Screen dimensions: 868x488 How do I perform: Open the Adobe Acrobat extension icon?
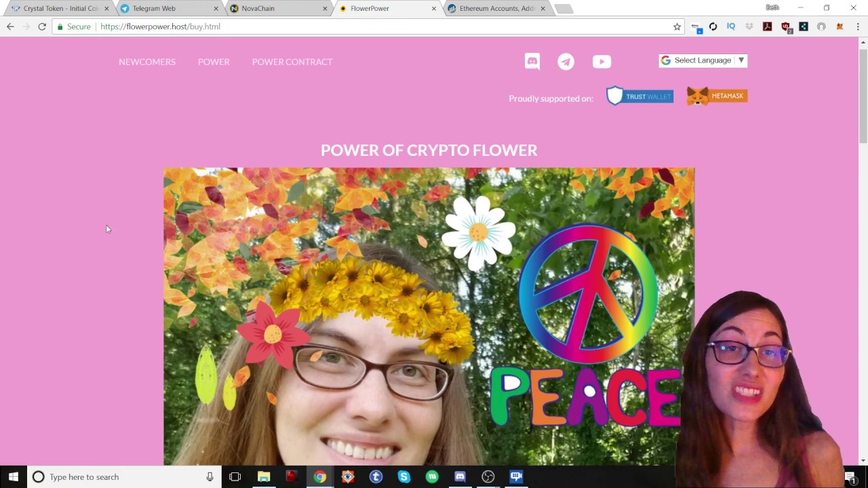[x=767, y=26]
